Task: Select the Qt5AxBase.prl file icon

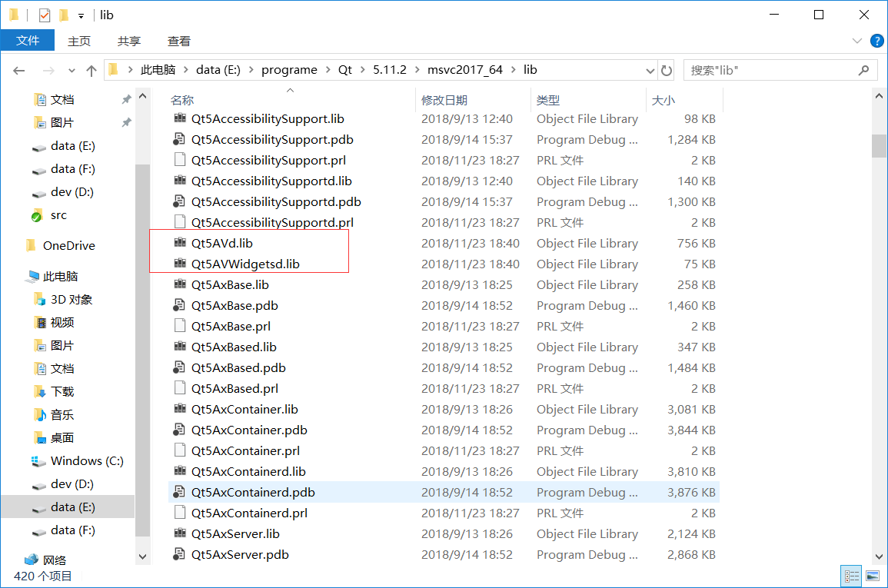Action: (180, 326)
